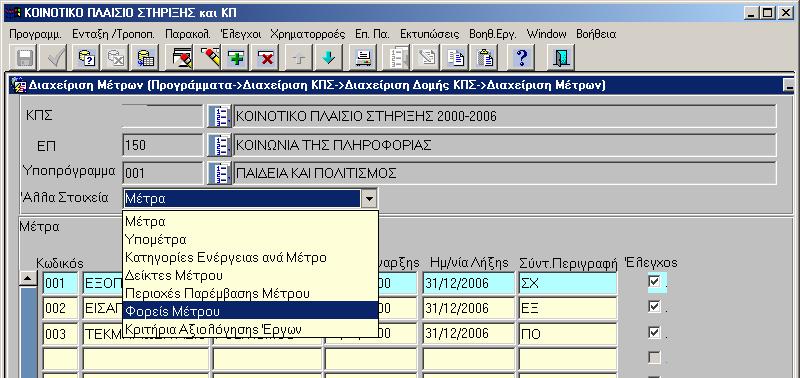Select Μέτρα from the dropdown list

click(251, 222)
